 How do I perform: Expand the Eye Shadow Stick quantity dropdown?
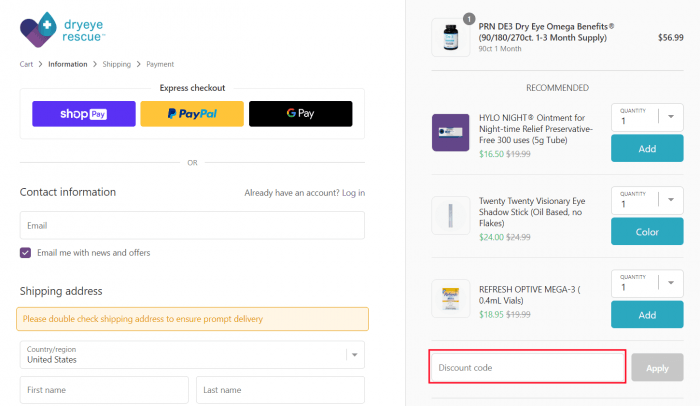pyautogui.click(x=647, y=200)
